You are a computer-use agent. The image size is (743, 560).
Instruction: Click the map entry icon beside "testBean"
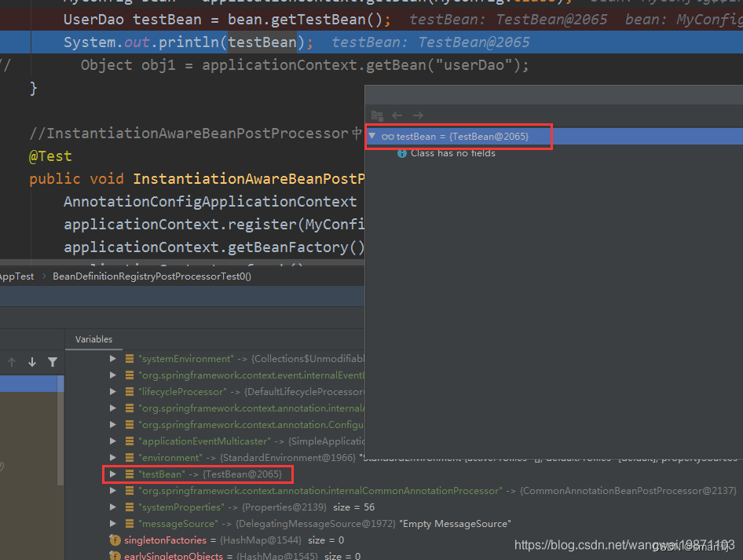click(129, 474)
